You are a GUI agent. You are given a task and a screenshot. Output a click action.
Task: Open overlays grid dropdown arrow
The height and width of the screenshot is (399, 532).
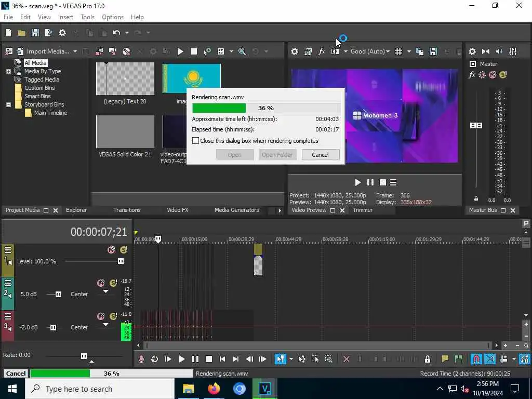tap(409, 51)
